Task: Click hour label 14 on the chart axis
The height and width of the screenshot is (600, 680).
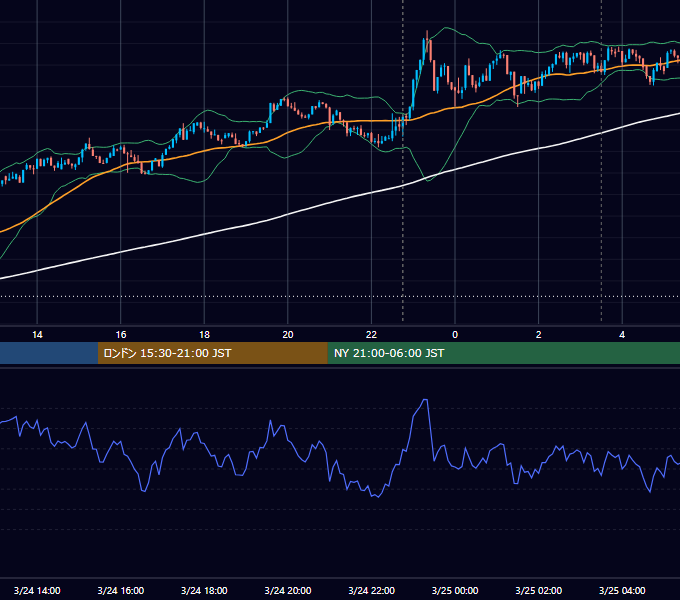Action: [x=37, y=335]
